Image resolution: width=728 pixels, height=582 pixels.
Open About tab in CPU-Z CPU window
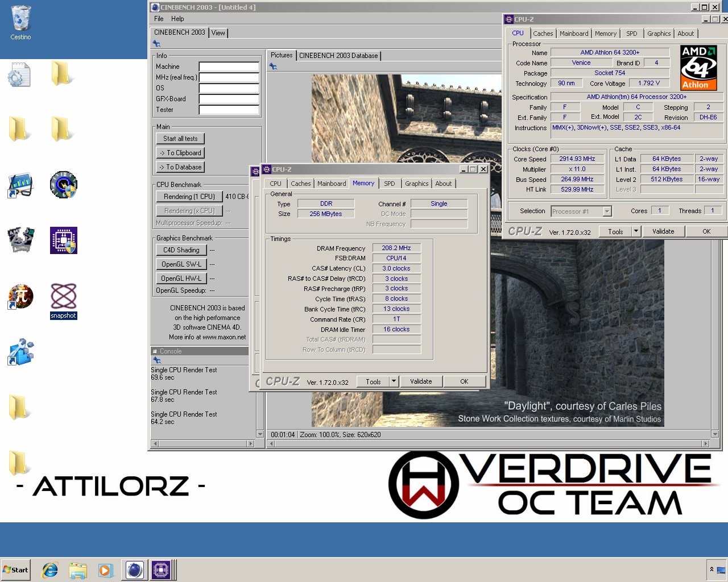click(x=686, y=34)
